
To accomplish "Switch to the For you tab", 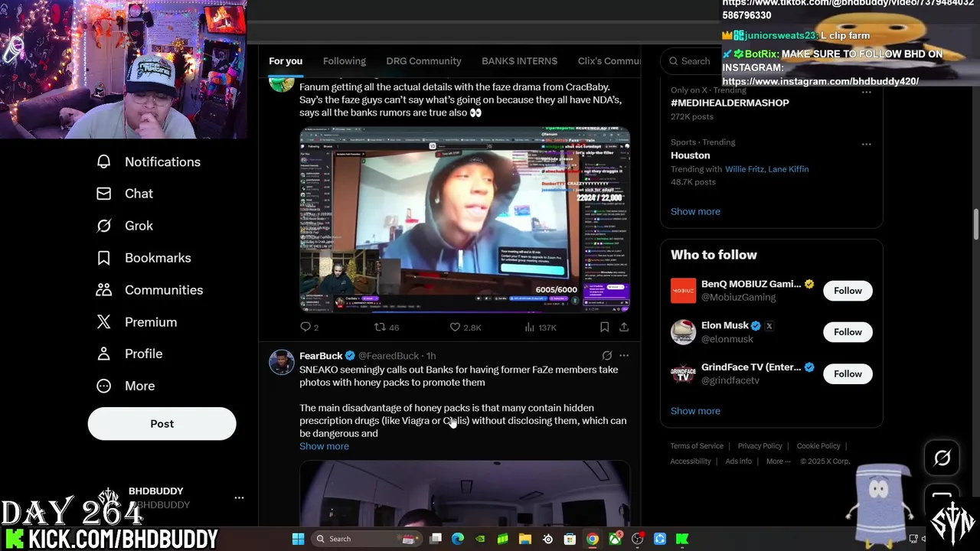I will pyautogui.click(x=286, y=61).
